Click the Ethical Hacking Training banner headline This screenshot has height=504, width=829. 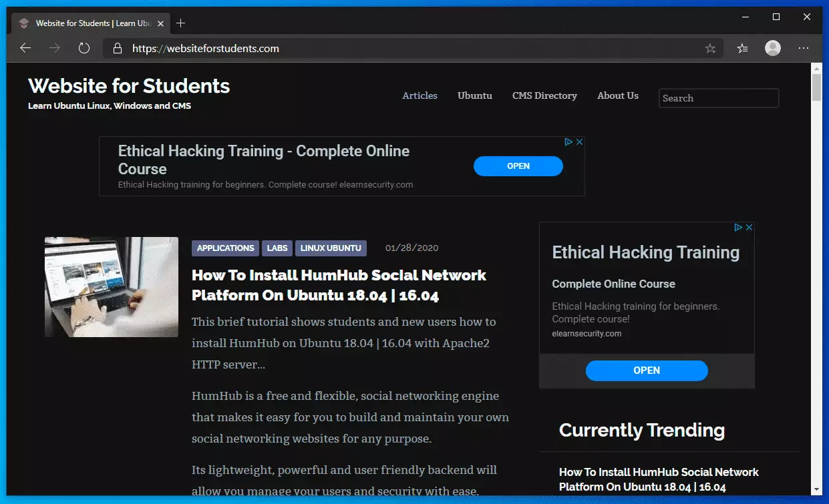[x=264, y=160]
